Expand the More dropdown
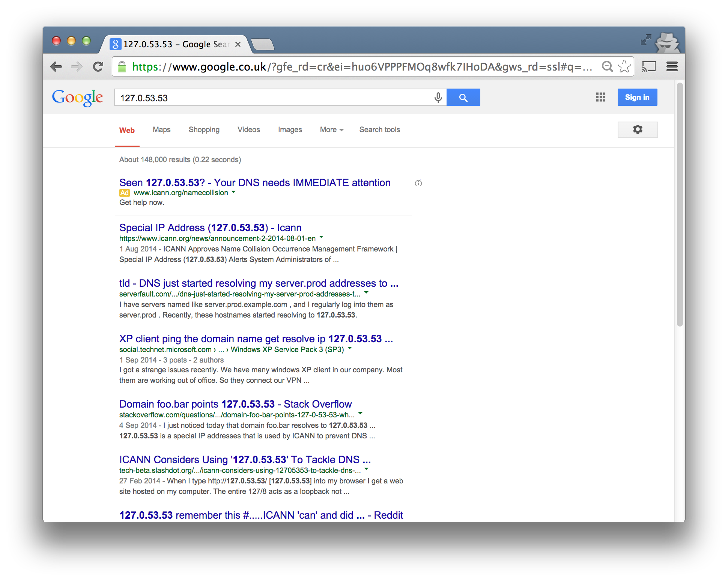 point(332,130)
